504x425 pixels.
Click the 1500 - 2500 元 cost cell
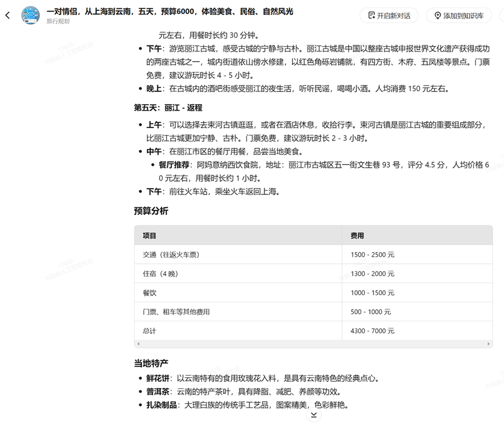[x=417, y=255]
